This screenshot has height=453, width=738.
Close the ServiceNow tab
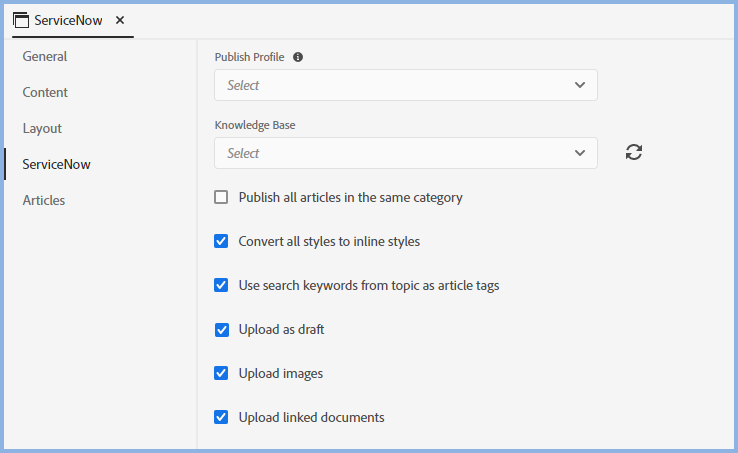(120, 20)
